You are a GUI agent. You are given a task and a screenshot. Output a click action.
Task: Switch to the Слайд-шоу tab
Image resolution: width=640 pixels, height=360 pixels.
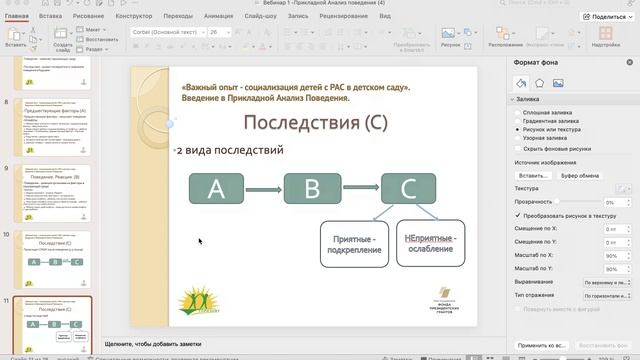coord(260,16)
